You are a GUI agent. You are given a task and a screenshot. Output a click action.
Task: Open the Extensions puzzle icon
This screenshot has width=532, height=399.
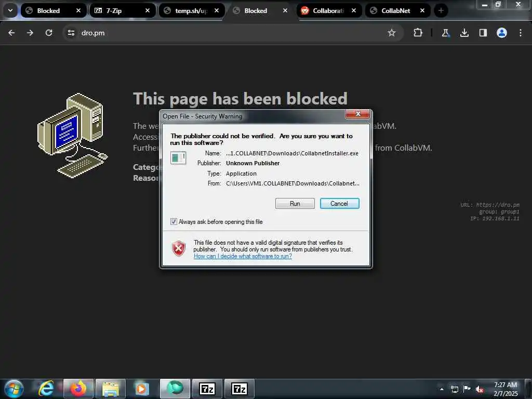(418, 33)
